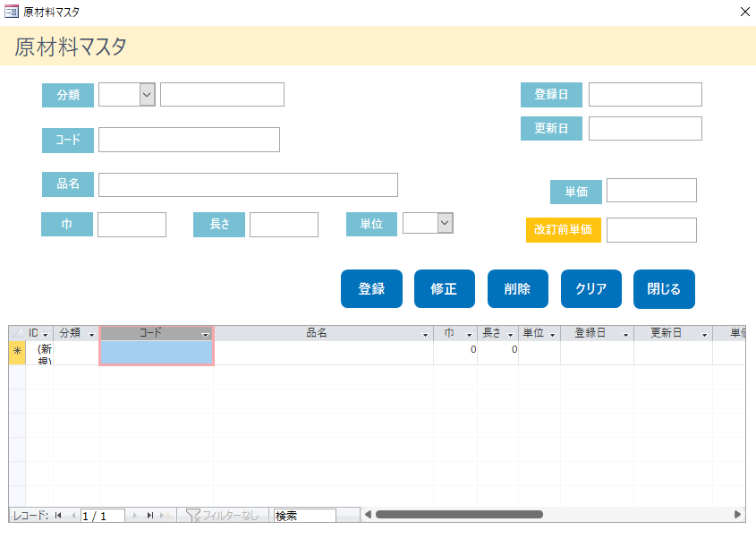Open the 登録日 column header dropdown
The width and height of the screenshot is (756, 539).
(x=625, y=334)
